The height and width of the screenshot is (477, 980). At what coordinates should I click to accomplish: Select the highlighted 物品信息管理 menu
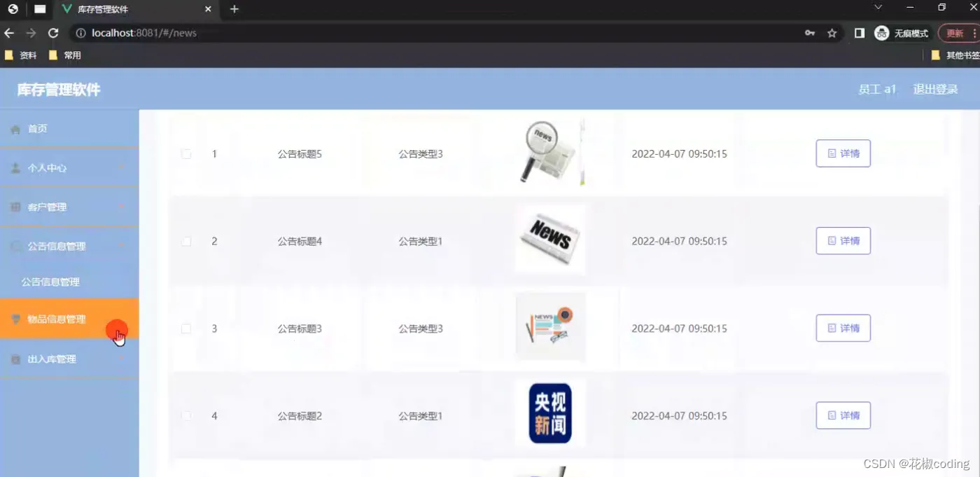click(x=69, y=319)
